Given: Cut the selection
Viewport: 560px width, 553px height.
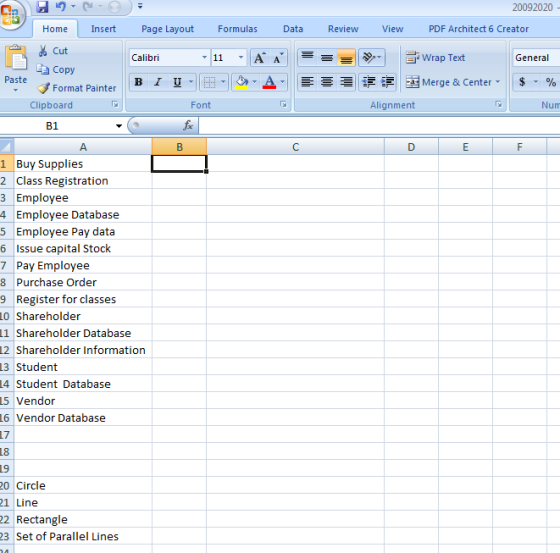Looking at the screenshot, I should 53,51.
